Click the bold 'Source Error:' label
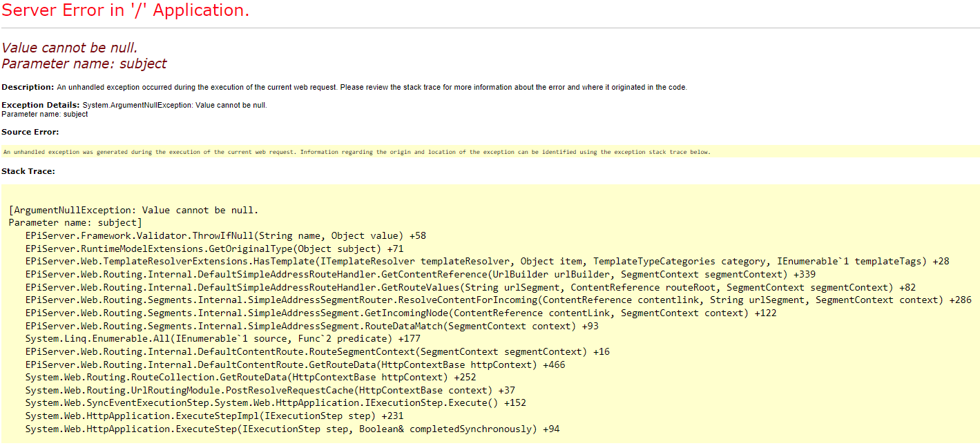 coord(30,132)
